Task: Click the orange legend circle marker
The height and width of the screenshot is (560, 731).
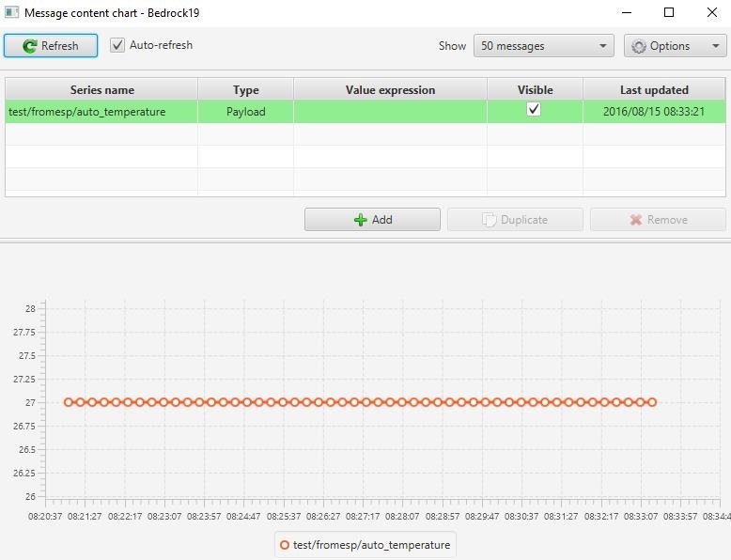Action: [x=285, y=545]
